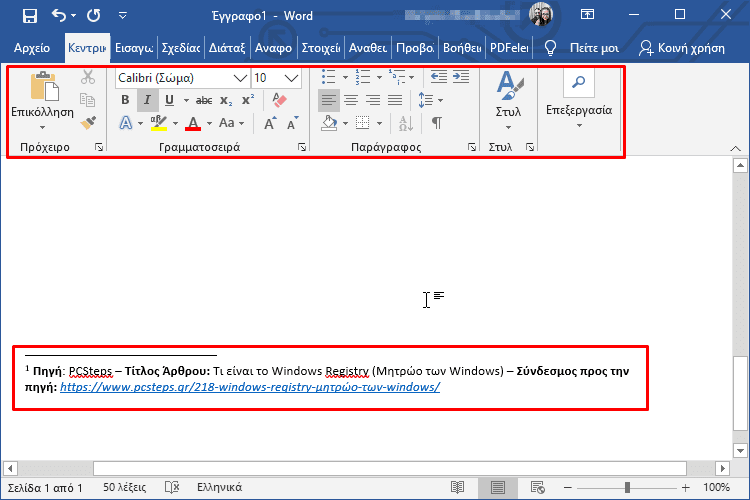750x500 pixels.
Task: Click the Κοινή χρήση share button
Action: (x=682, y=48)
